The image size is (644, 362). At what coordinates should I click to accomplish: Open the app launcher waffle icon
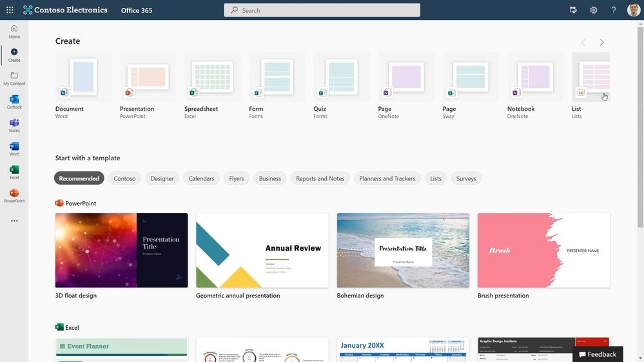[10, 10]
